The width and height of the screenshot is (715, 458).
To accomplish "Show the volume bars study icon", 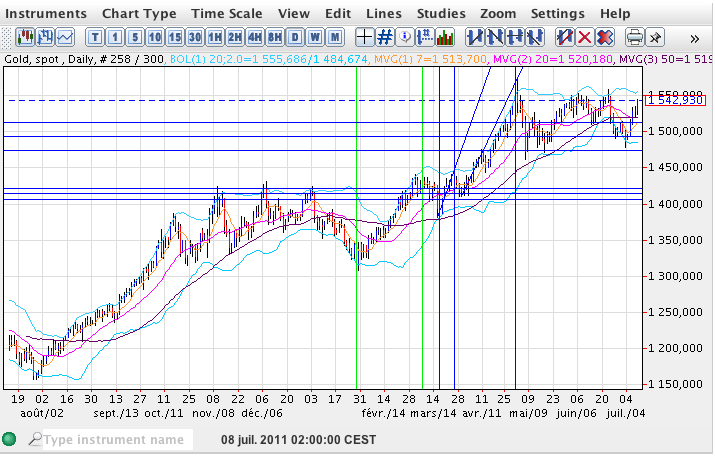I will pos(445,37).
